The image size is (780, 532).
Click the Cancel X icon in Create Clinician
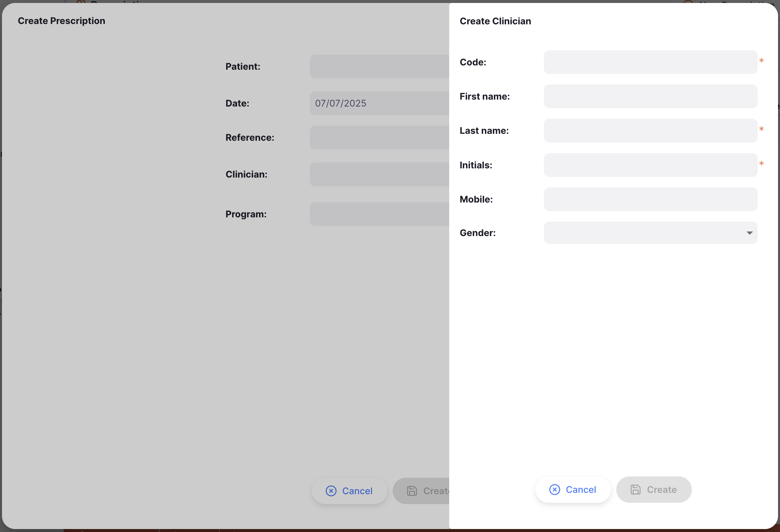click(554, 490)
